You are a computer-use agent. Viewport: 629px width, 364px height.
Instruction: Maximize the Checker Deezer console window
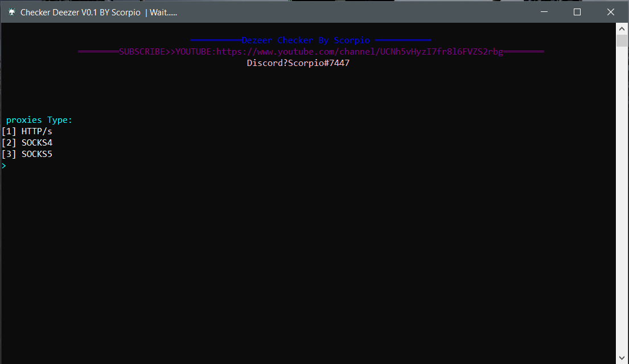[x=577, y=12]
